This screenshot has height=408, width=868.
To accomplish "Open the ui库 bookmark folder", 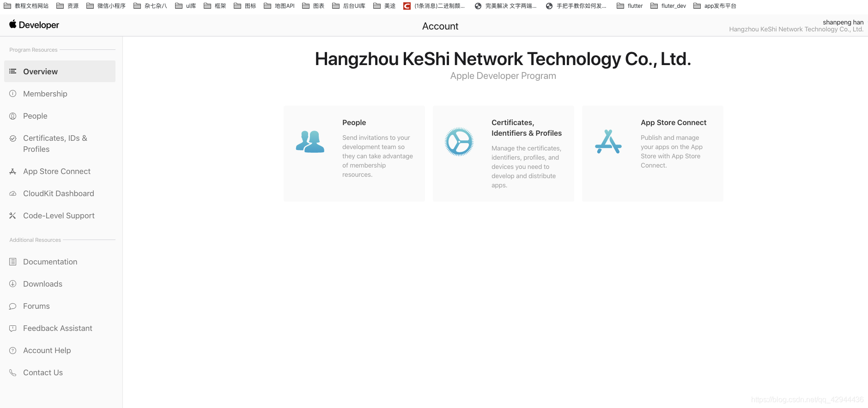I will pos(186,6).
